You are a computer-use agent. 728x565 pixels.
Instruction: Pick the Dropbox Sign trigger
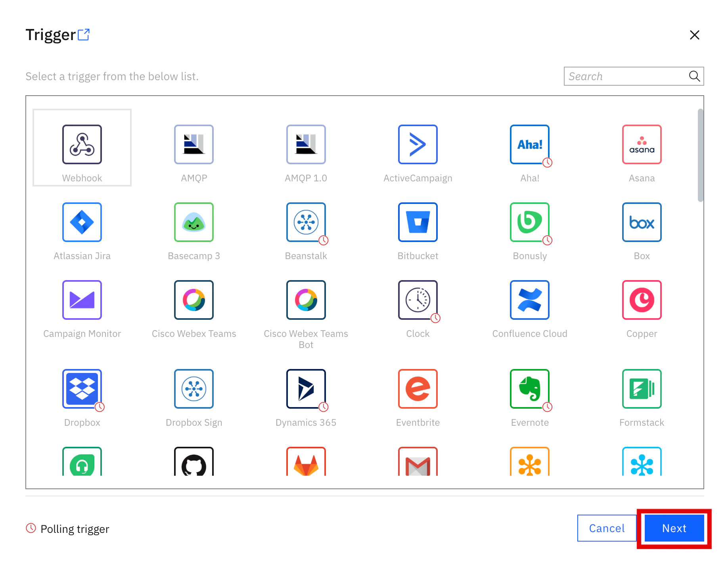pyautogui.click(x=194, y=389)
